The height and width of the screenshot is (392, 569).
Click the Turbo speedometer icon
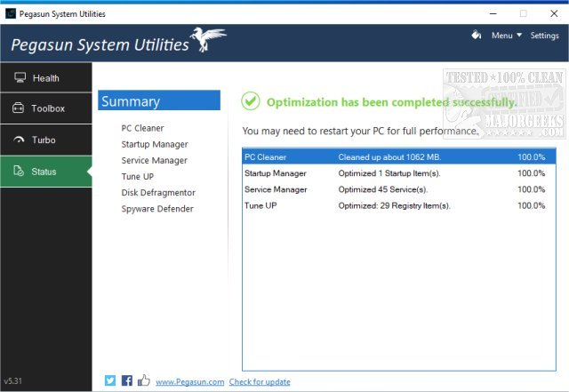click(x=19, y=140)
